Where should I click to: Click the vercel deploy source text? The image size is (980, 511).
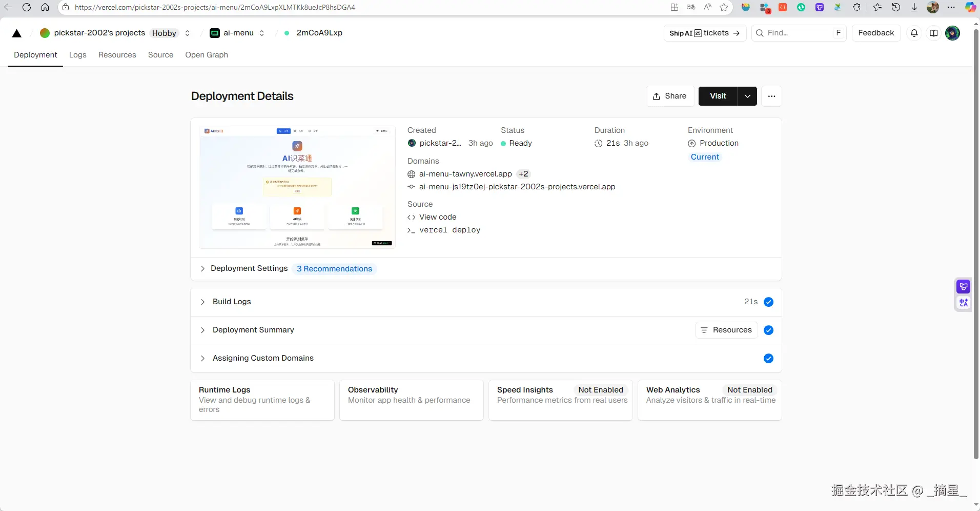(450, 230)
